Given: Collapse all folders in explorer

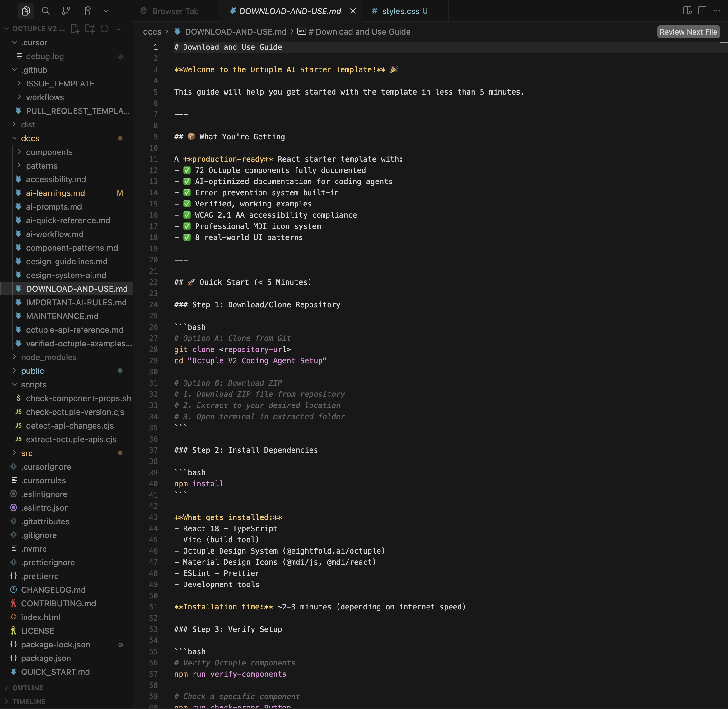Looking at the screenshot, I should pos(119,29).
